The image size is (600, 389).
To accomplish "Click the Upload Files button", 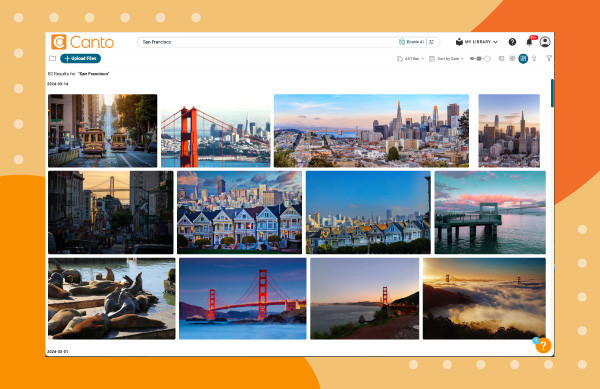I will point(80,58).
